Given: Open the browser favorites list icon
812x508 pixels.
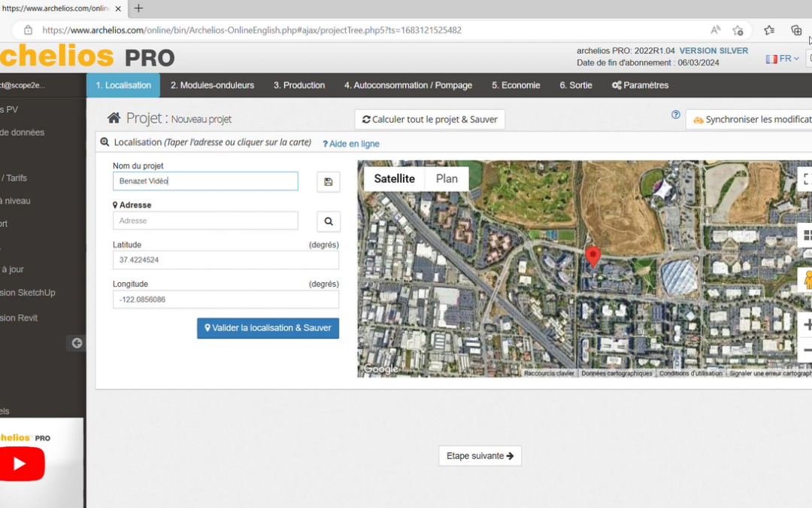Looking at the screenshot, I should point(770,30).
